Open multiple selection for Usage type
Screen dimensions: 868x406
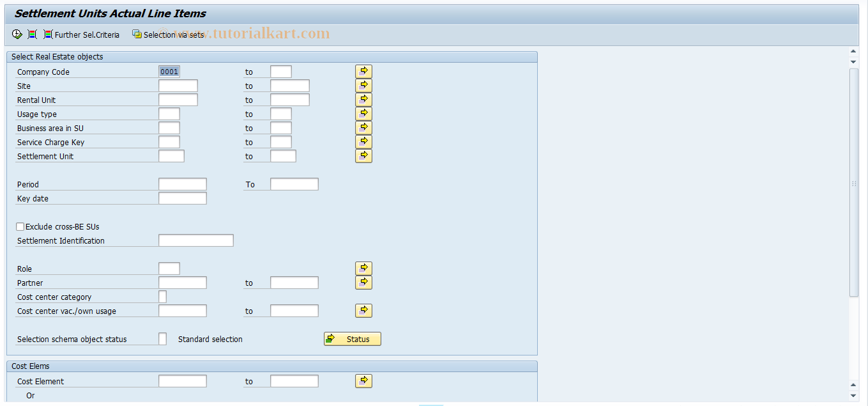[x=363, y=114]
